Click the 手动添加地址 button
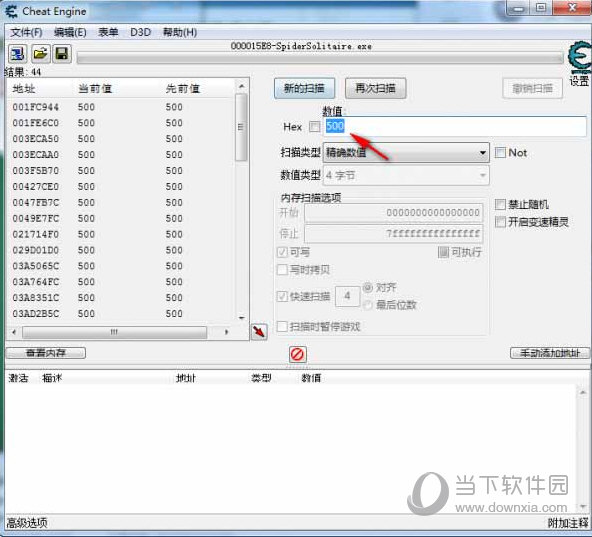The width and height of the screenshot is (592, 537). (x=550, y=353)
